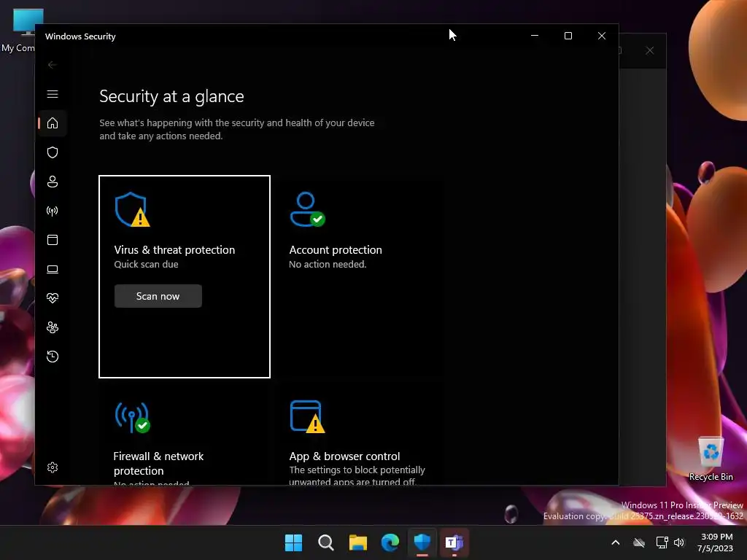Click the App & browser control warning icon

click(x=307, y=416)
